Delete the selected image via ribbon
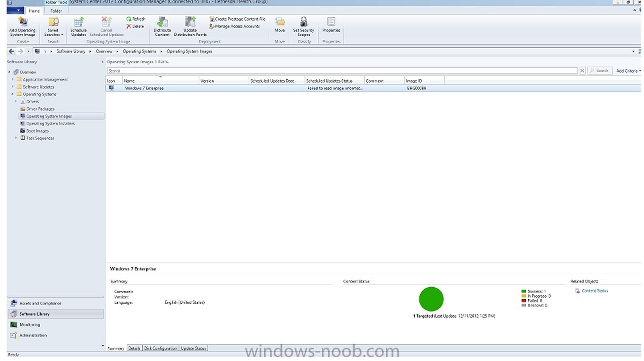644x361 pixels. pyautogui.click(x=135, y=26)
